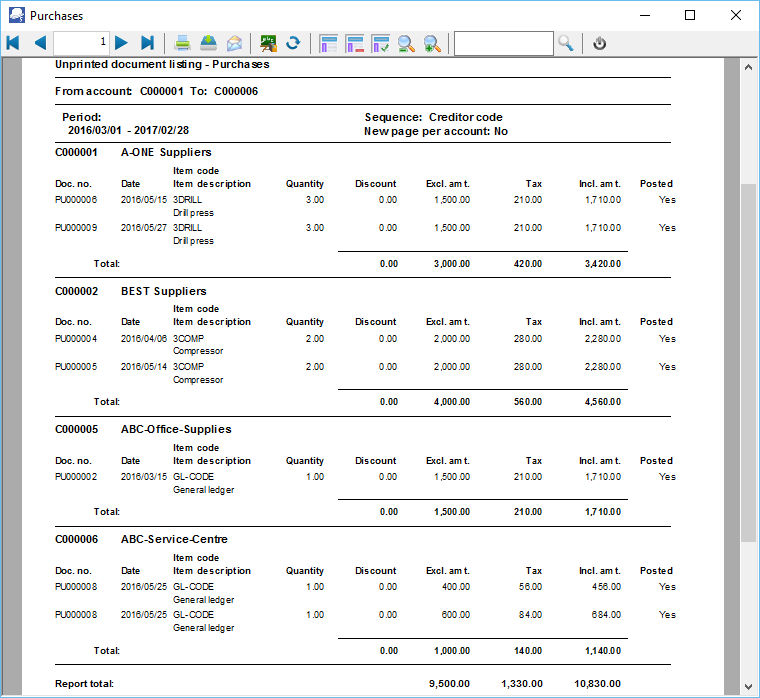Go to the previous report page
This screenshot has height=698, width=760.
click(x=40, y=43)
